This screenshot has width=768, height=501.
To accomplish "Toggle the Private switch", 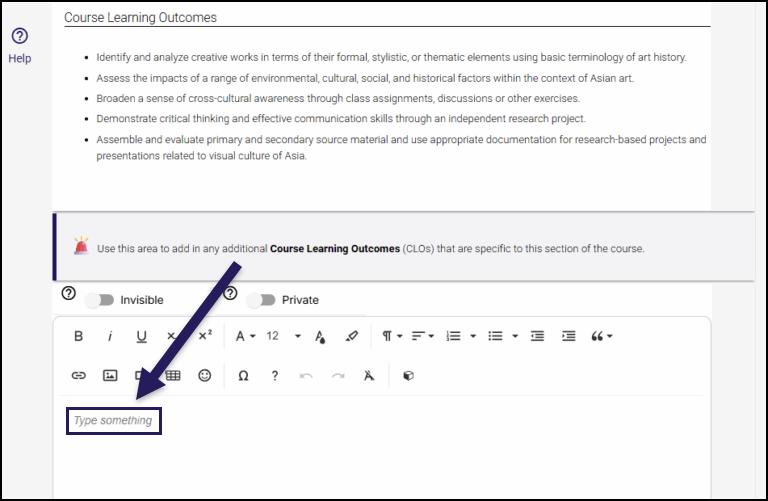I will (x=261, y=300).
